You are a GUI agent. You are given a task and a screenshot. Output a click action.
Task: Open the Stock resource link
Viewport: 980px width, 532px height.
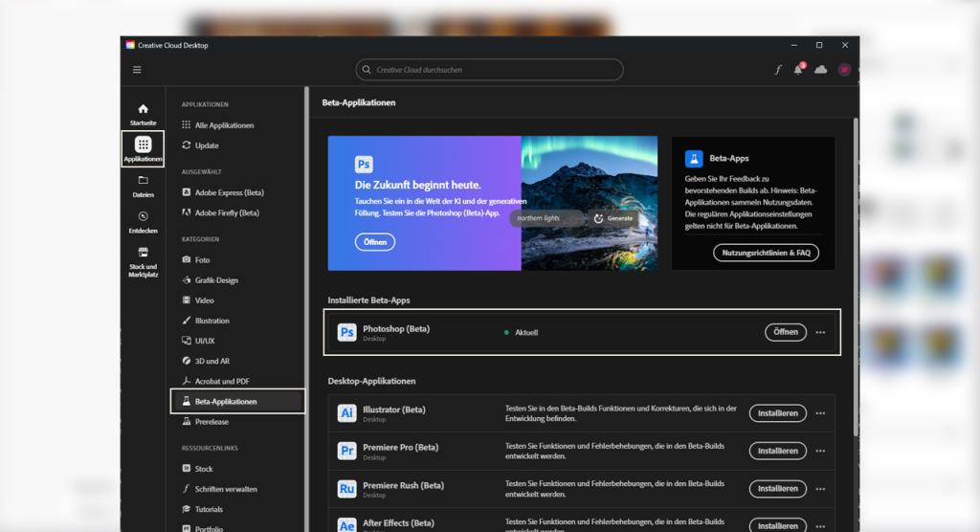tap(197, 468)
